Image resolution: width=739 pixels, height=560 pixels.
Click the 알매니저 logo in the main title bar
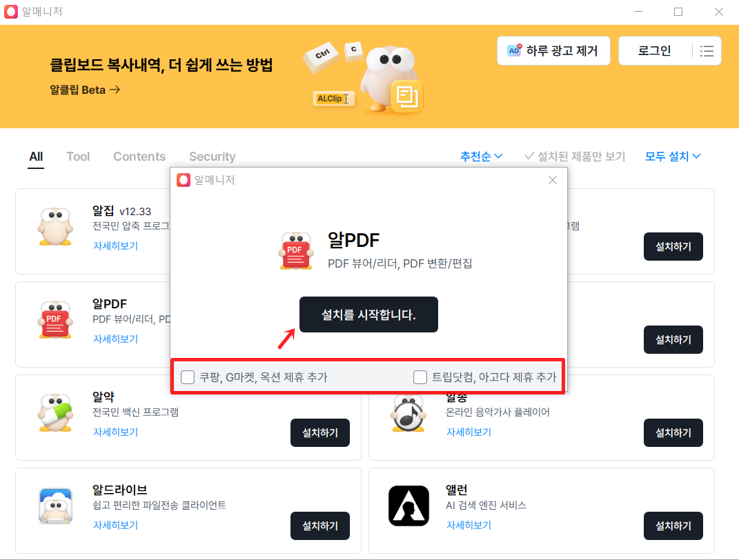point(11,12)
